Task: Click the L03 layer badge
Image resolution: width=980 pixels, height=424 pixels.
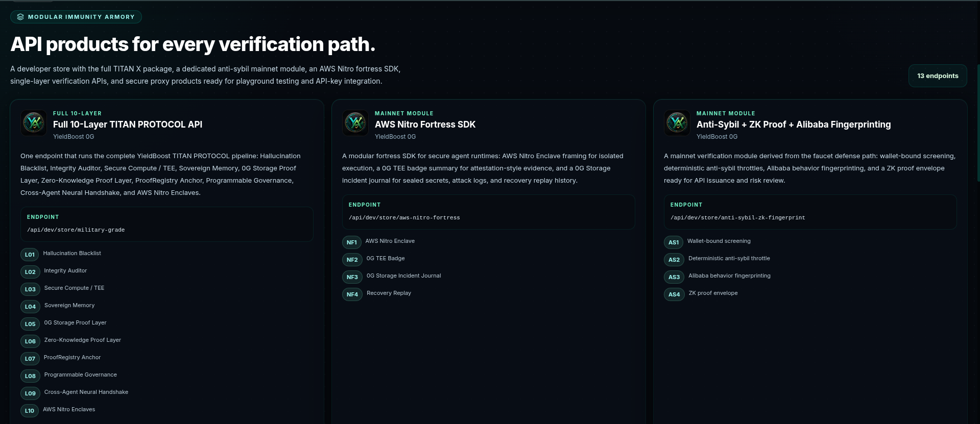Action: pyautogui.click(x=30, y=289)
